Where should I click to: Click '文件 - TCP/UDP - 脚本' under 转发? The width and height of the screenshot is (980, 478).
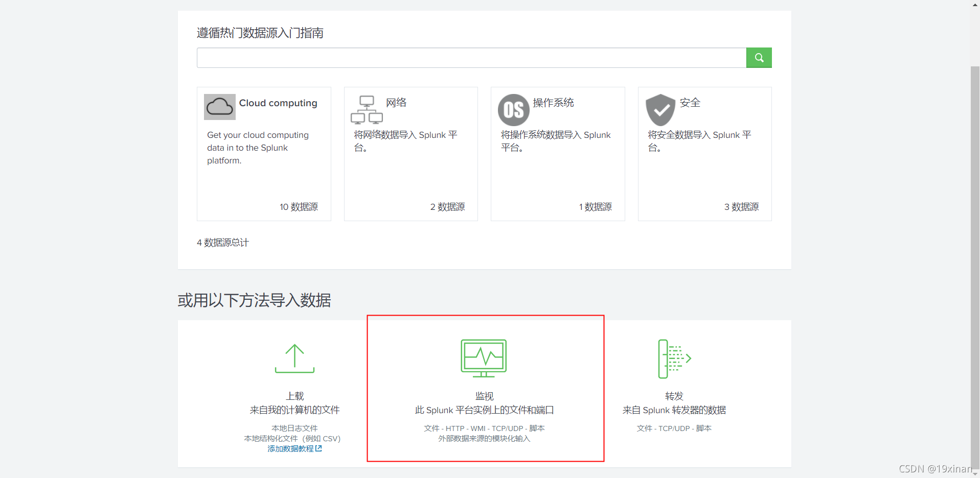674,428
